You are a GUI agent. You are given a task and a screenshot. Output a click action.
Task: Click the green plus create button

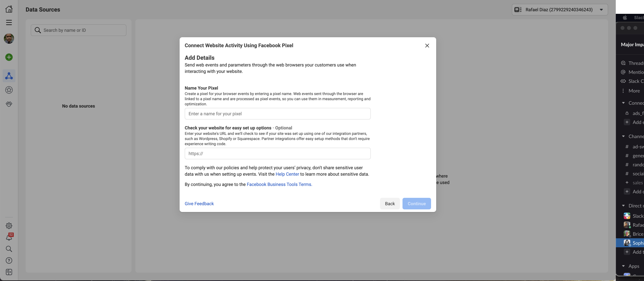click(9, 57)
